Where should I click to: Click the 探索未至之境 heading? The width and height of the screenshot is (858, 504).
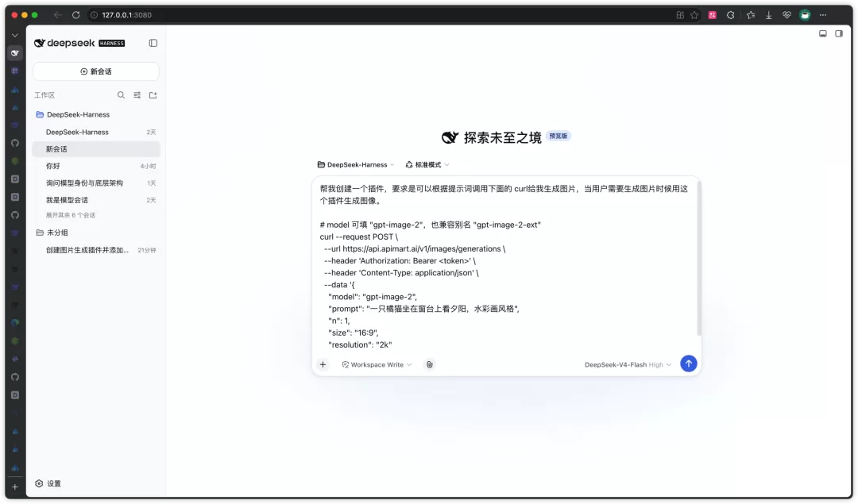pyautogui.click(x=502, y=138)
